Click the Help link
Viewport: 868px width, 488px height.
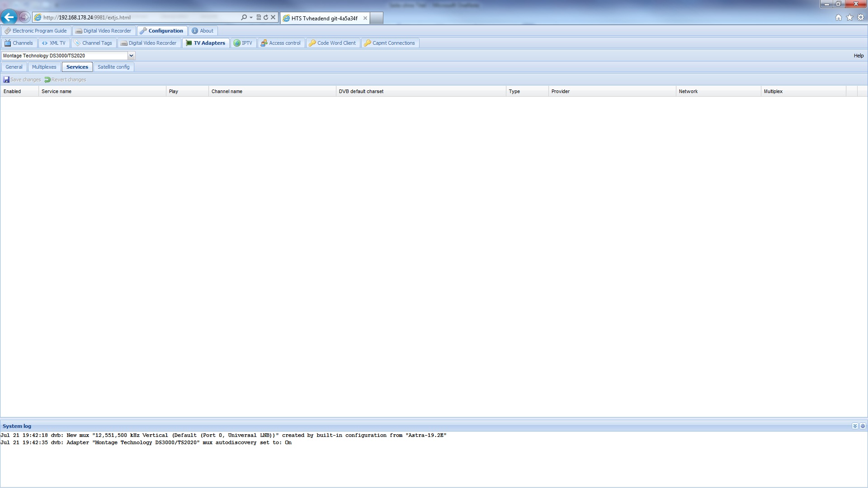coord(859,56)
